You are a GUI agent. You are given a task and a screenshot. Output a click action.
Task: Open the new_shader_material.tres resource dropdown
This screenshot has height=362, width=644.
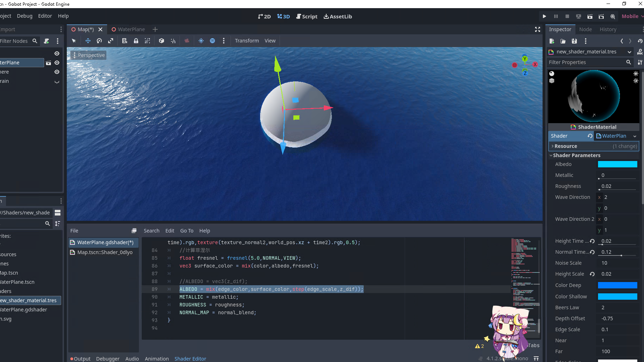click(629, 52)
